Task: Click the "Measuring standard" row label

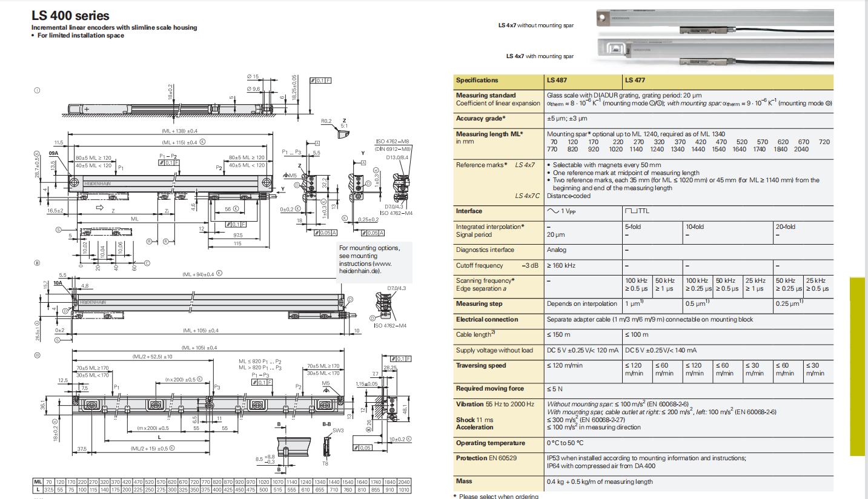Action: (486, 96)
